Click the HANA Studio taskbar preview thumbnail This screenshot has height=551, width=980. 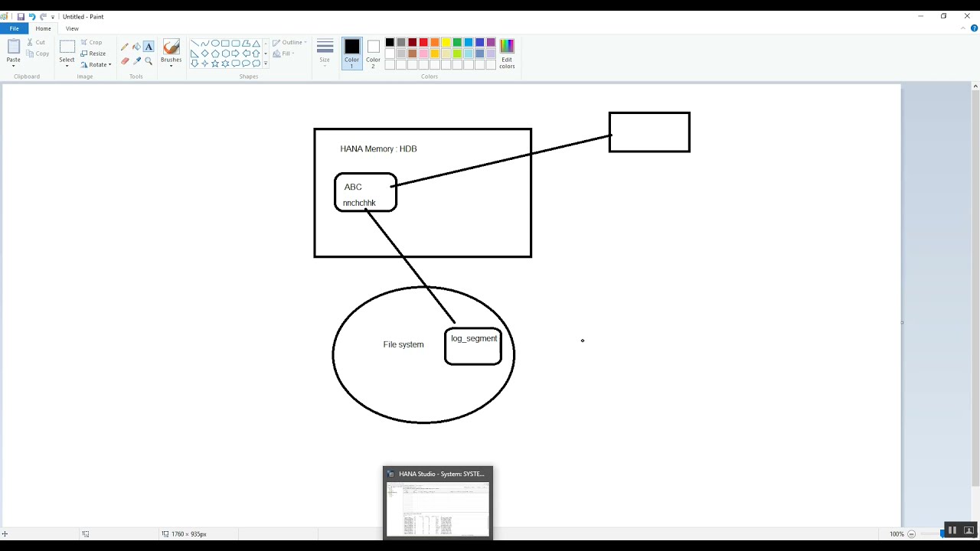pos(438,503)
